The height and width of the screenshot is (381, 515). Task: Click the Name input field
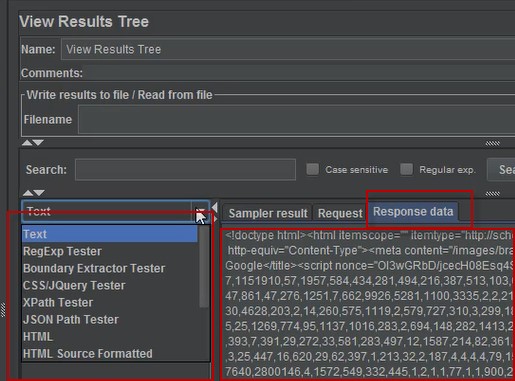pos(288,49)
